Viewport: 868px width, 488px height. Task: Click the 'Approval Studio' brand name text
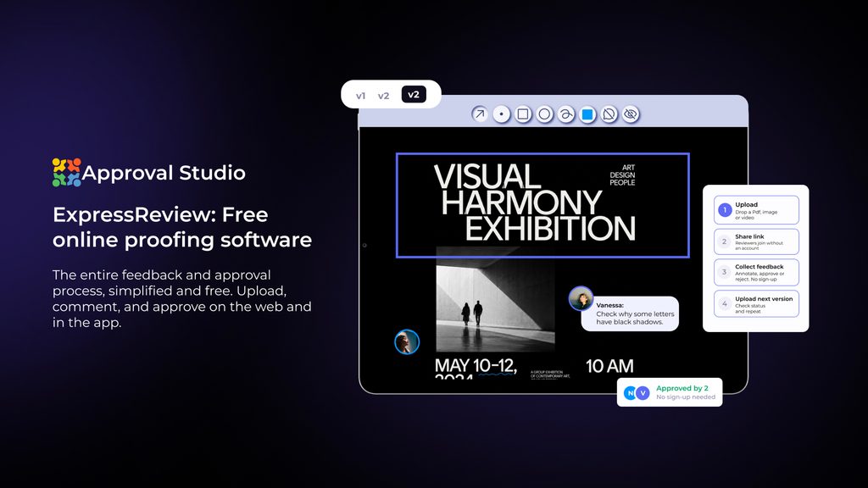(164, 173)
